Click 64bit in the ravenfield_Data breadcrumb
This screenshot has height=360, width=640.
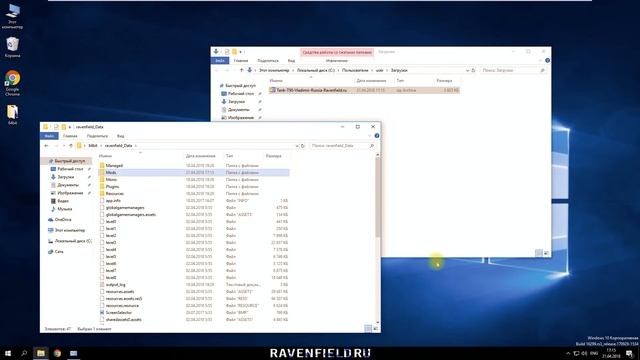93,146
